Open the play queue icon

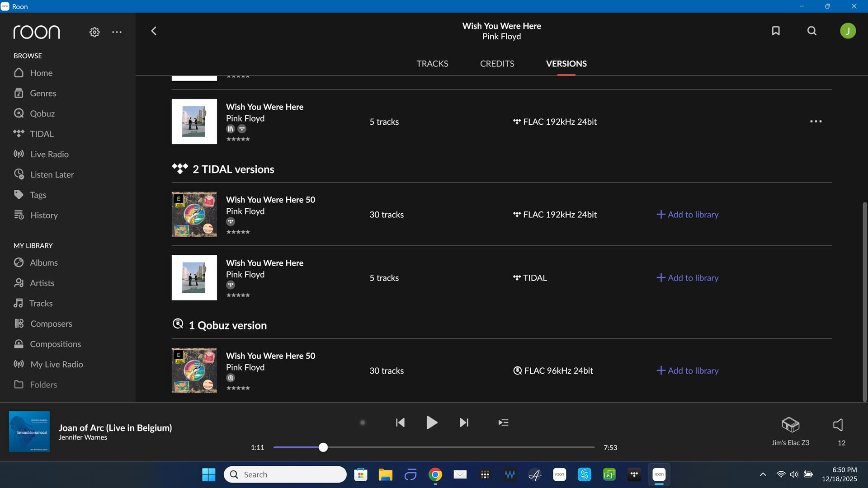(x=503, y=422)
